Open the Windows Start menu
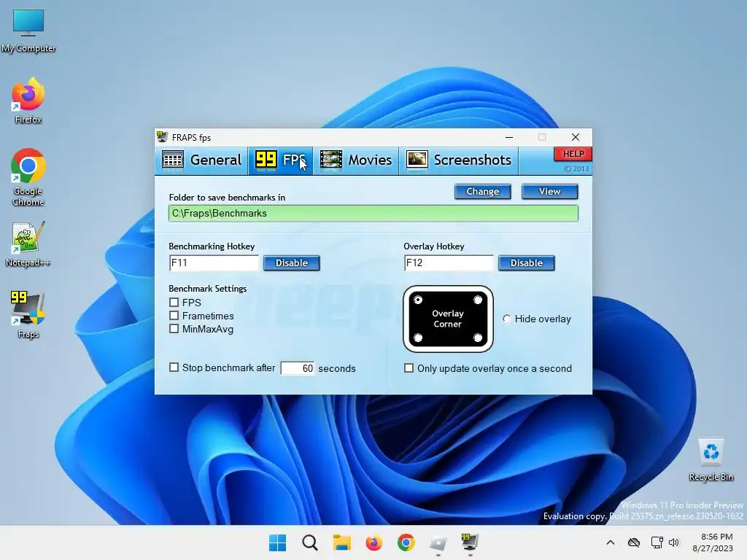 click(x=277, y=542)
